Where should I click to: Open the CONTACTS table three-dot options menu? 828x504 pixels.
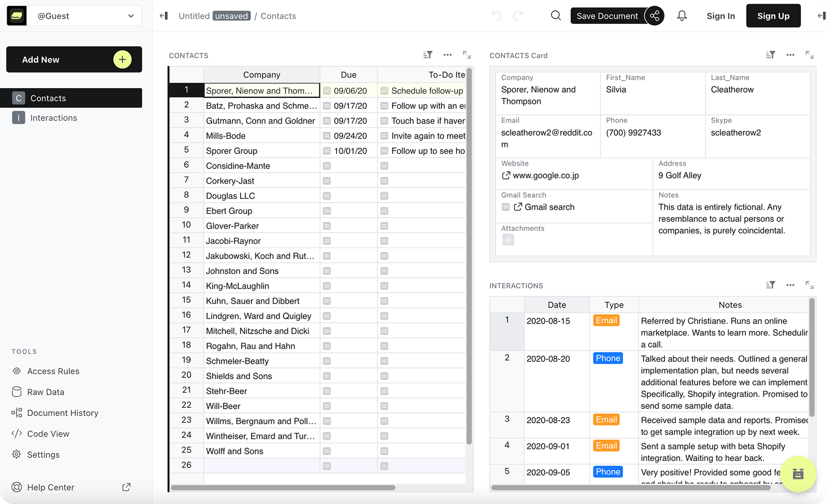point(448,55)
